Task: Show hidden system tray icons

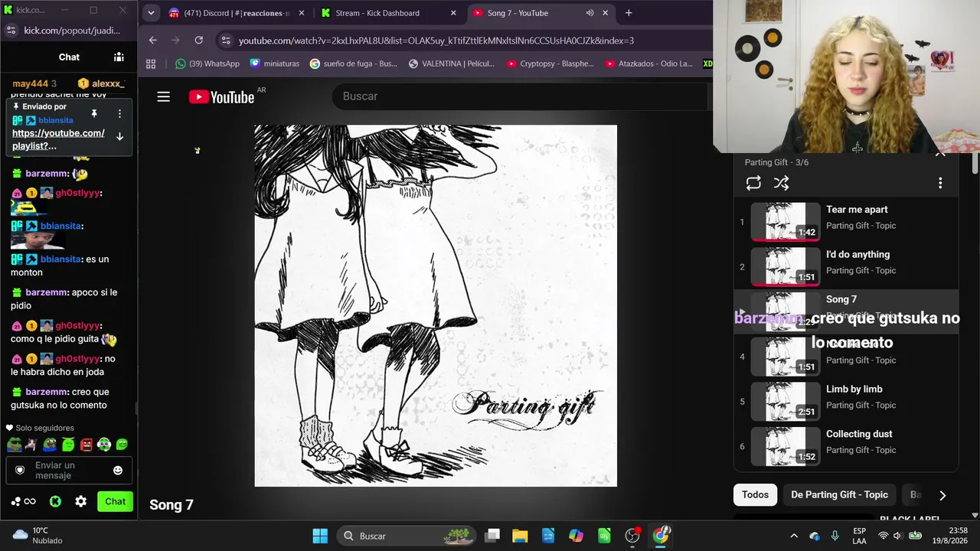Action: pyautogui.click(x=794, y=536)
